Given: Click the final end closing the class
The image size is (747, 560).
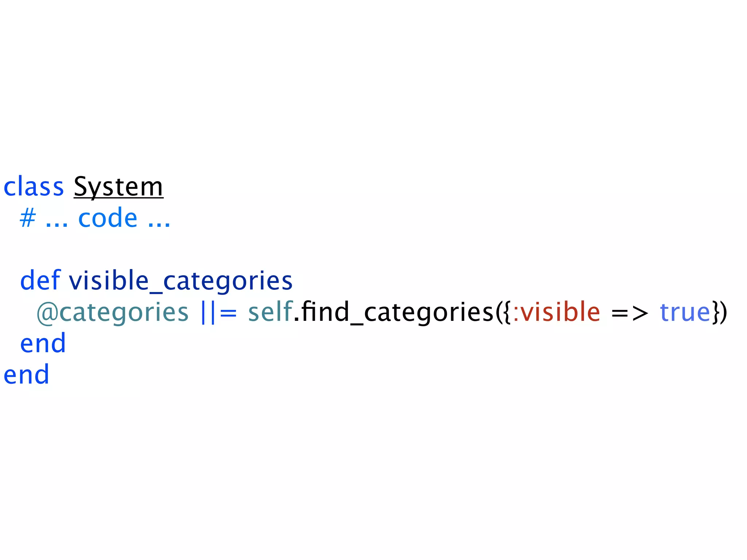Looking at the screenshot, I should click(26, 374).
